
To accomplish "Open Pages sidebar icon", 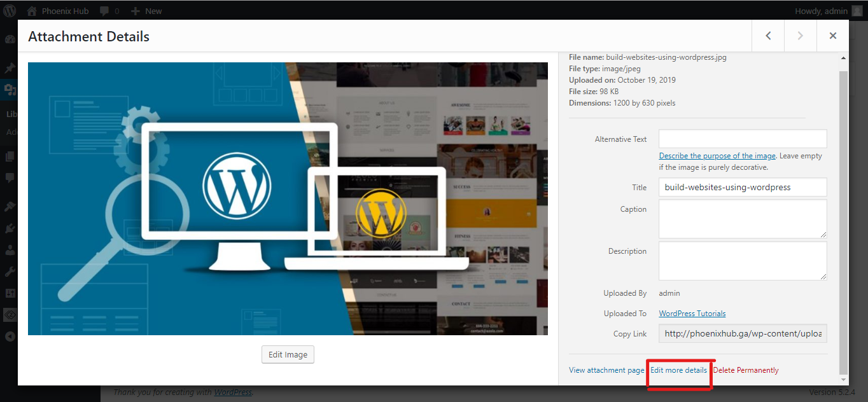I will pos(10,156).
